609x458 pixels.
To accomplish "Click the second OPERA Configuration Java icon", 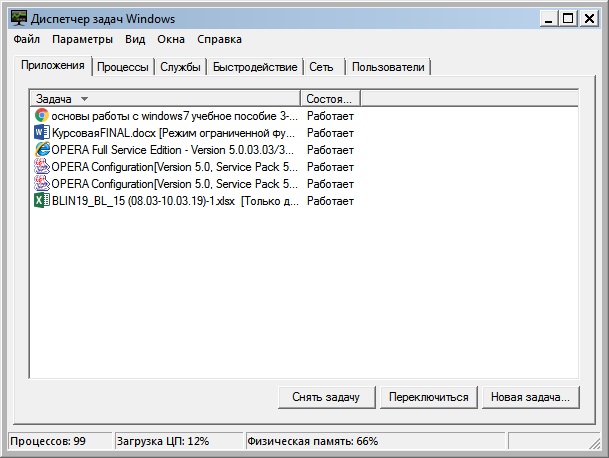I will pyautogui.click(x=41, y=184).
